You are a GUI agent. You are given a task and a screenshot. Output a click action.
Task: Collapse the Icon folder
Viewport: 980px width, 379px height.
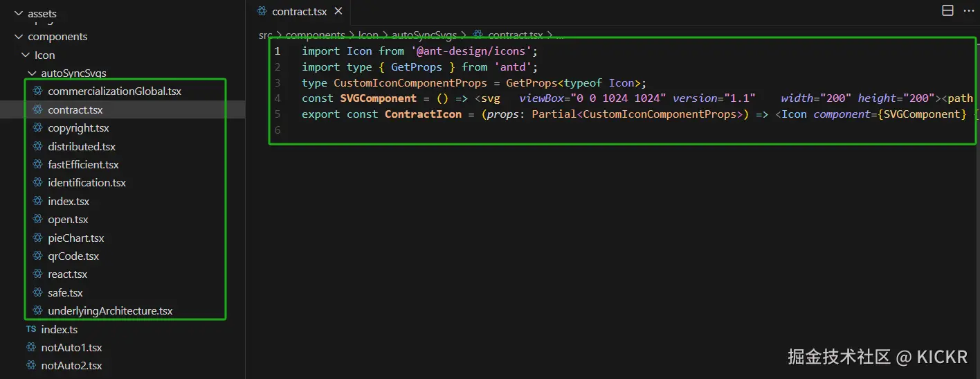[25, 55]
